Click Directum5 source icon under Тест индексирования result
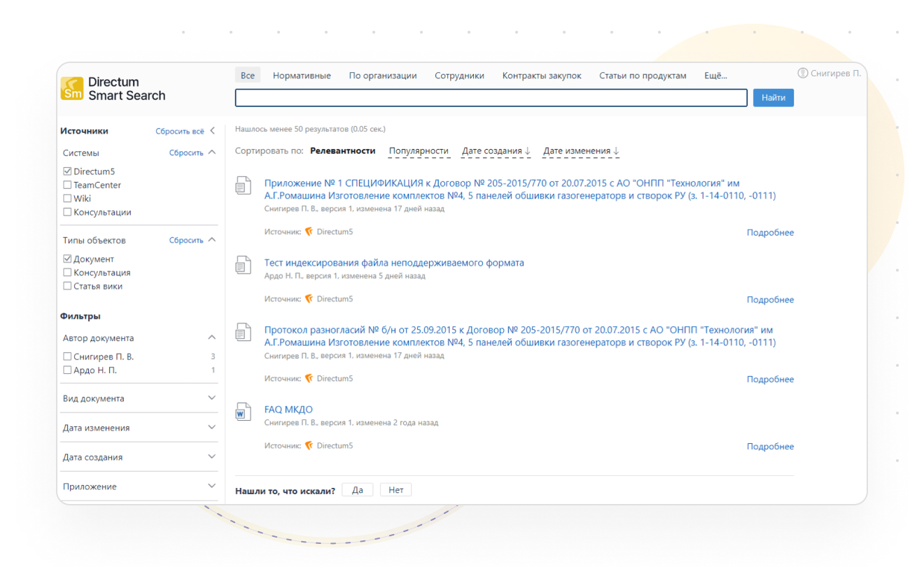The width and height of the screenshot is (924, 567). [x=309, y=299]
